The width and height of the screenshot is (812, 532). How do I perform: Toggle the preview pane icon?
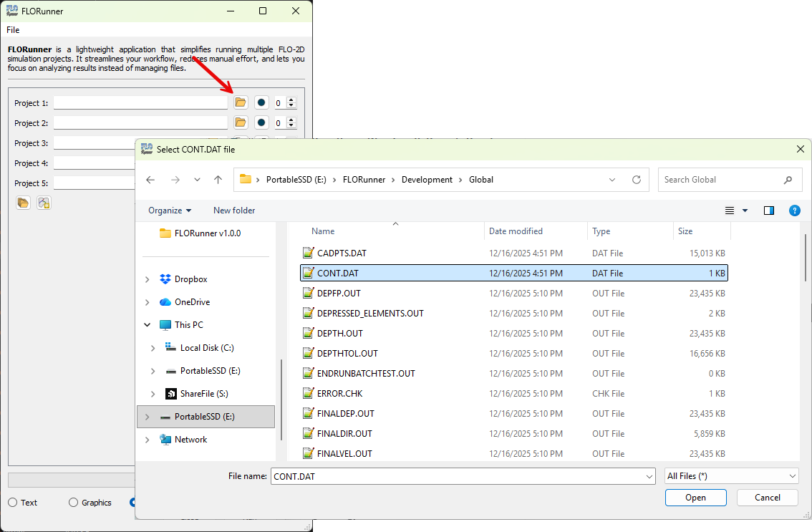769,211
